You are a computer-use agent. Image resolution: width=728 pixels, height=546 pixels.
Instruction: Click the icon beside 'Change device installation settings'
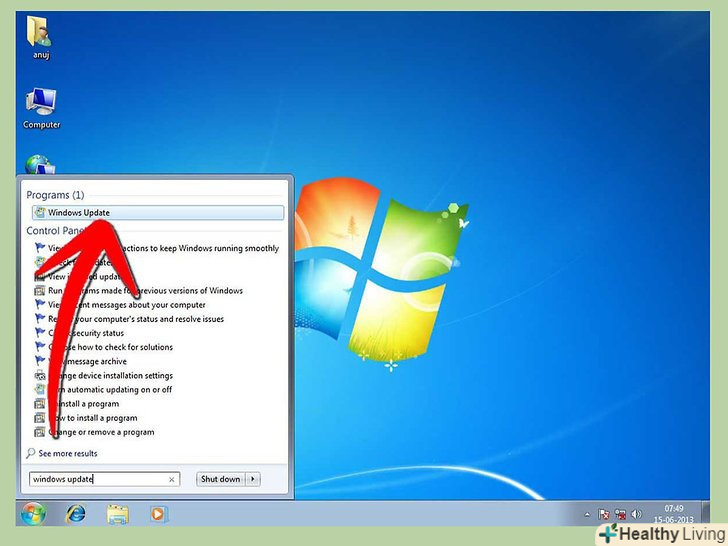click(40, 376)
